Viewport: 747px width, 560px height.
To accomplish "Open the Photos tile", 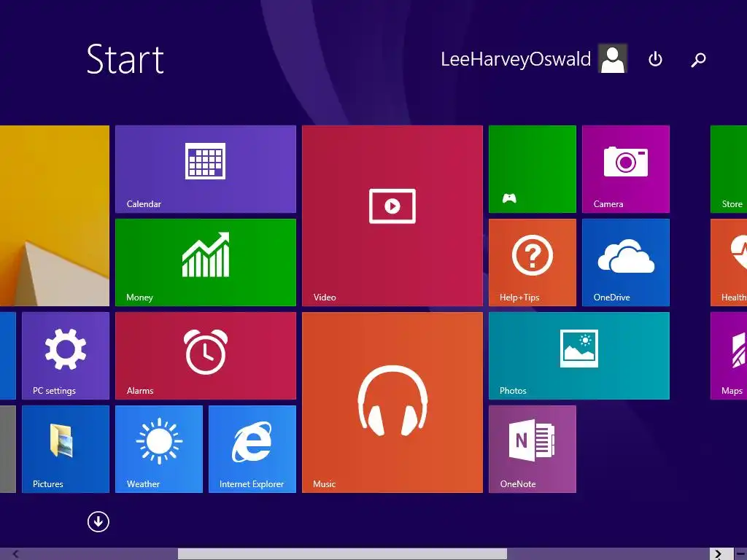I will 578,356.
